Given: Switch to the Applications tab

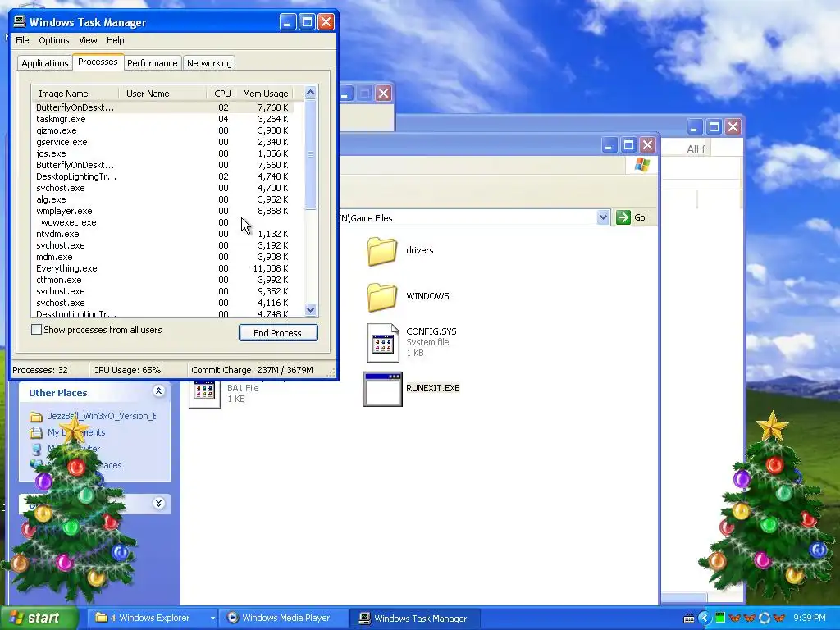Looking at the screenshot, I should [45, 63].
